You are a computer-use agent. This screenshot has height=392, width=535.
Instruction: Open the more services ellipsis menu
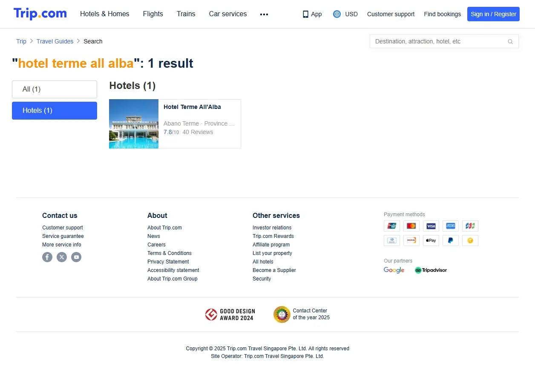coord(264,14)
